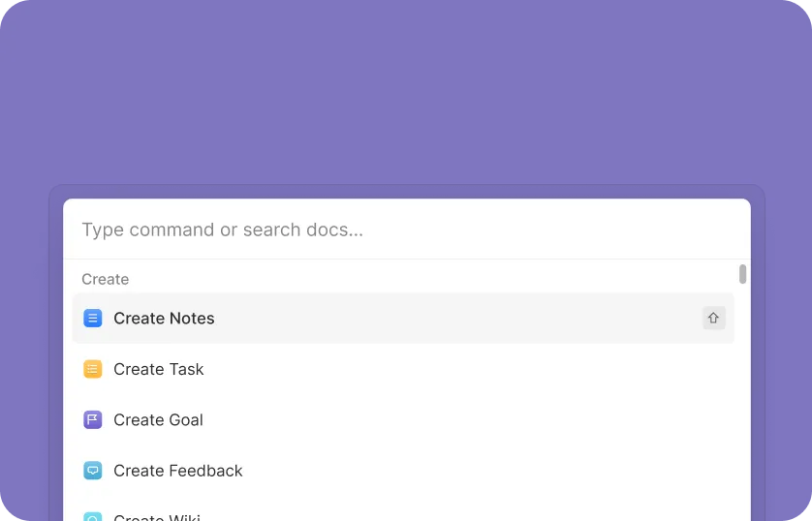This screenshot has width=812, height=521.
Task: Open the Create Feedback label
Action: tap(178, 471)
